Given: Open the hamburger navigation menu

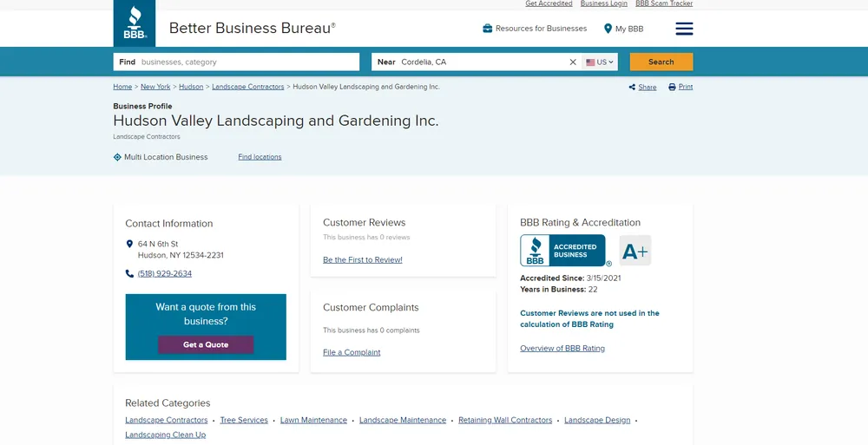Looking at the screenshot, I should (684, 29).
